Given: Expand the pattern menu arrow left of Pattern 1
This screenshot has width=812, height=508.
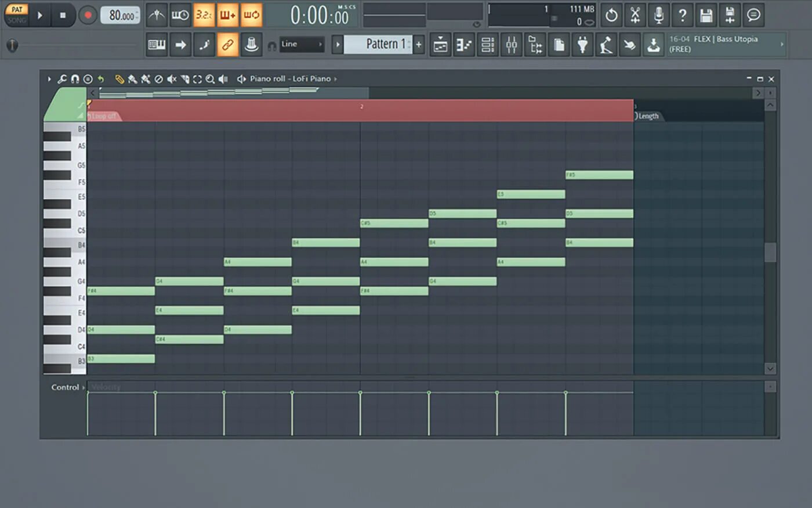Looking at the screenshot, I should 338,45.
